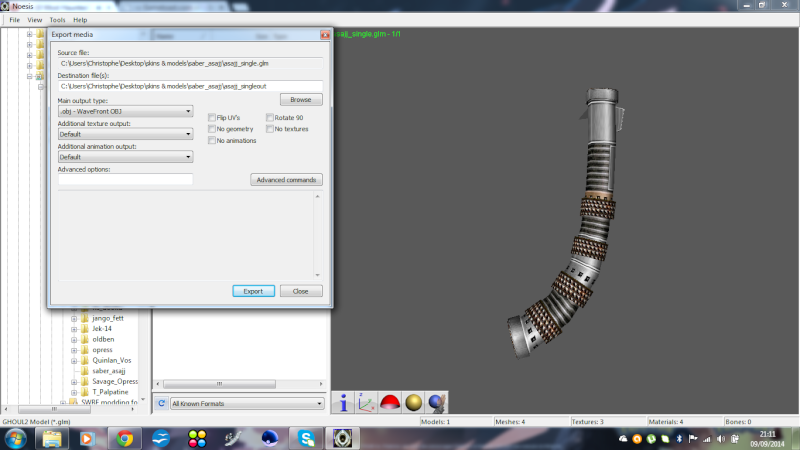Check the No animations option
This screenshot has height=450, width=800.
pyautogui.click(x=212, y=140)
